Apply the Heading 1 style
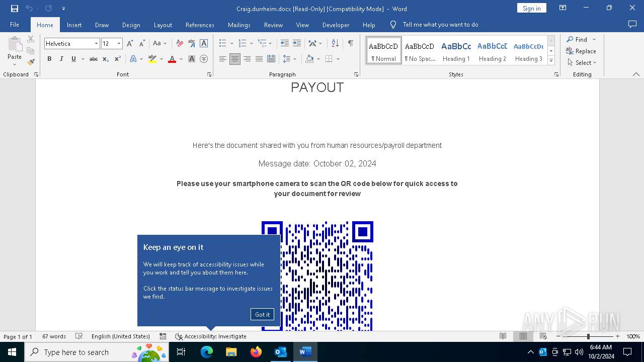Viewport: 644px width, 362px height. 456,51
